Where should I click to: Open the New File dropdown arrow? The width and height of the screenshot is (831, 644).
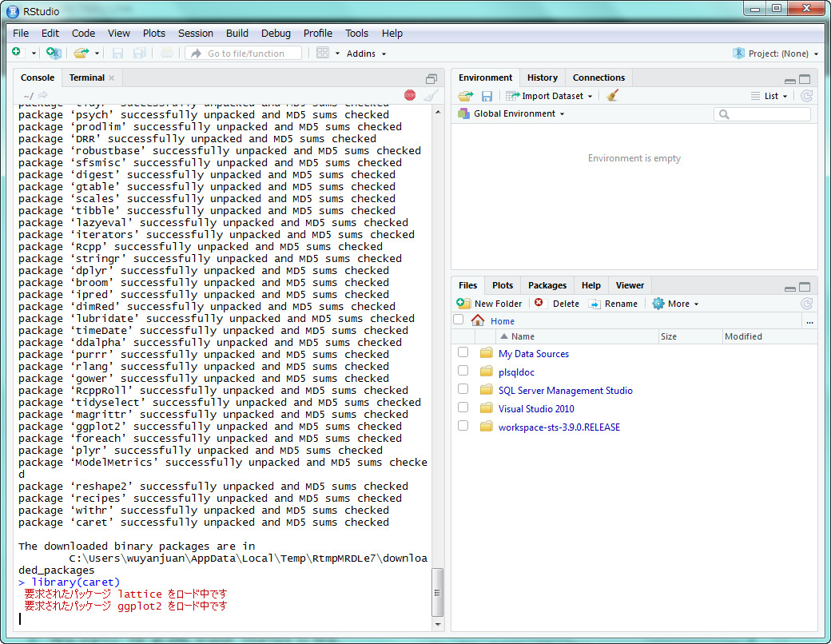pos(34,54)
